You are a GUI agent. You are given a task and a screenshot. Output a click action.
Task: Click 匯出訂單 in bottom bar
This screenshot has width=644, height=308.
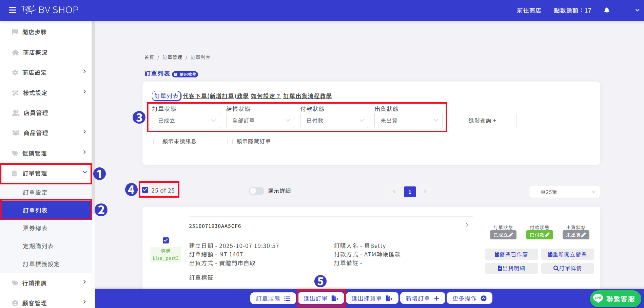(x=321, y=298)
